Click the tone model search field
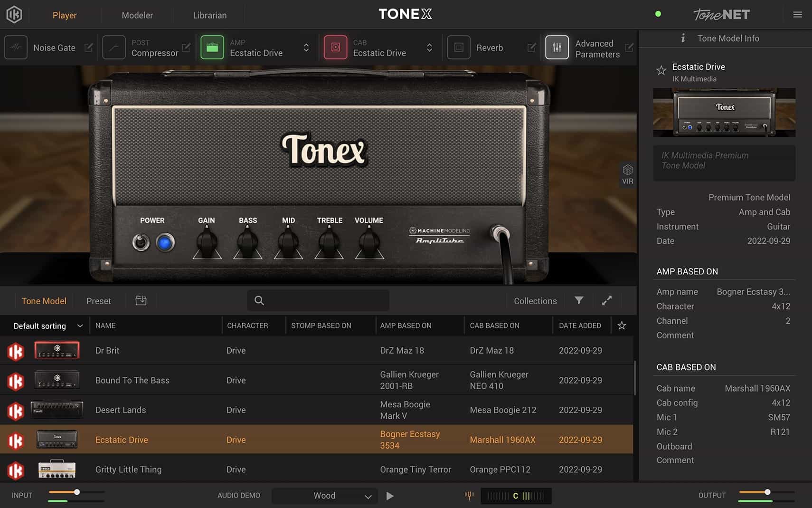This screenshot has width=812, height=508. (318, 300)
